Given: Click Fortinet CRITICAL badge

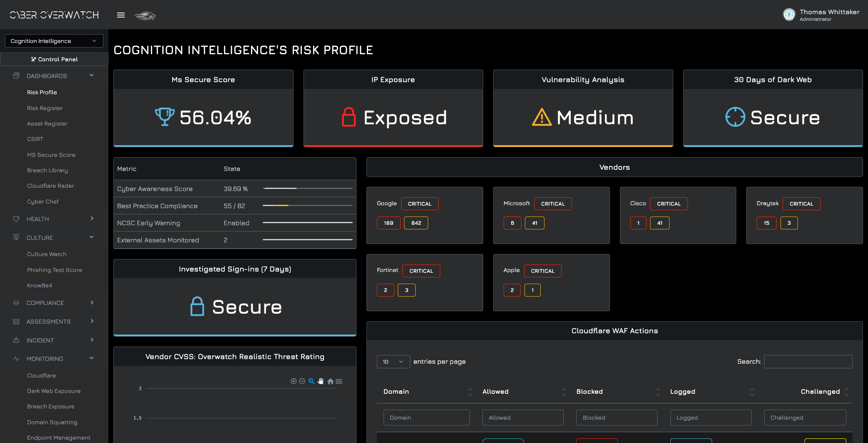Looking at the screenshot, I should pos(421,271).
